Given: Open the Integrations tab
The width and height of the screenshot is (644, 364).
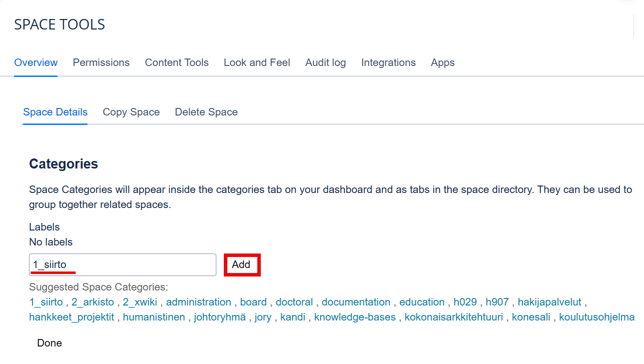Looking at the screenshot, I should [389, 62].
